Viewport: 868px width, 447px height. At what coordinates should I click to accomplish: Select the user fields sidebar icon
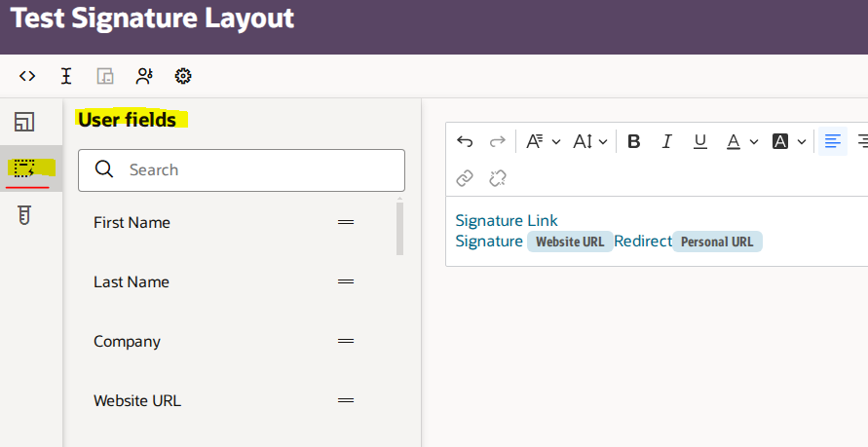point(24,168)
